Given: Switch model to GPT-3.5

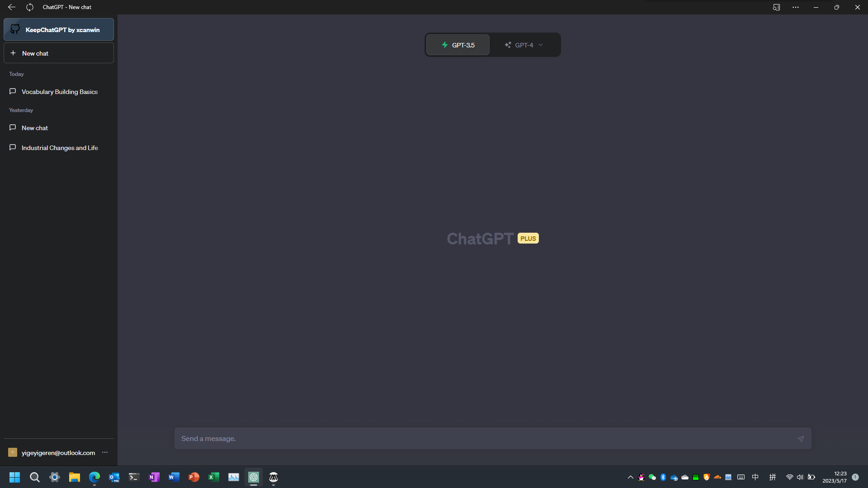Looking at the screenshot, I should [x=458, y=45].
